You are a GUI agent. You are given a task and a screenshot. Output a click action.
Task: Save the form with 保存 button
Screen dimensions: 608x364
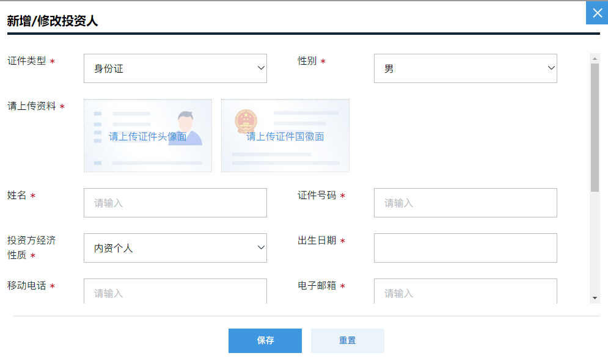265,341
